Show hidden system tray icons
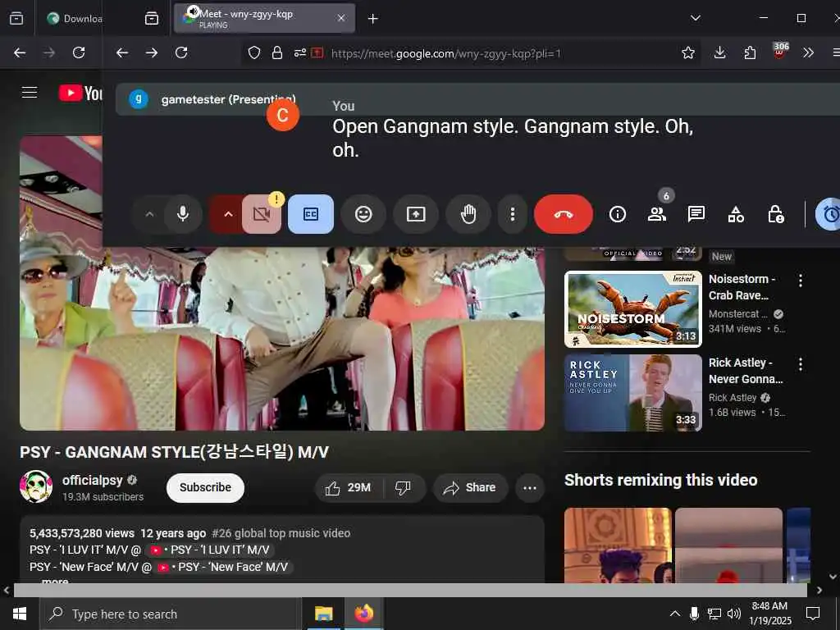Viewport: 840px width, 630px height. (x=675, y=614)
